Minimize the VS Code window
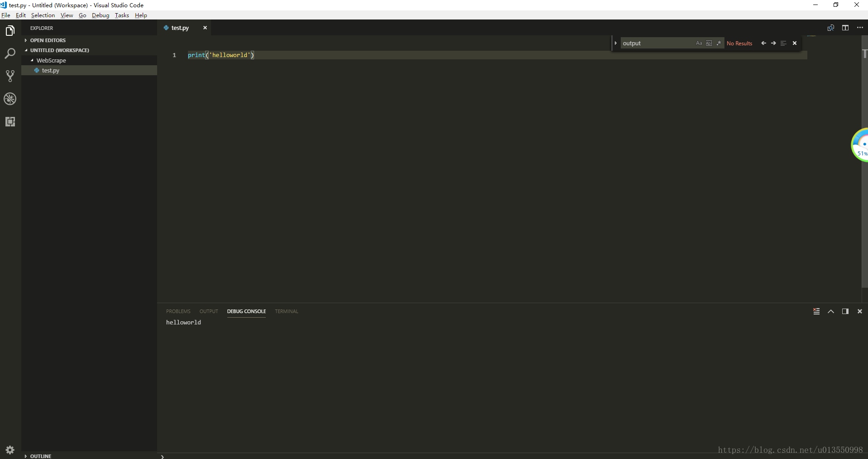The image size is (868, 459). (x=815, y=5)
